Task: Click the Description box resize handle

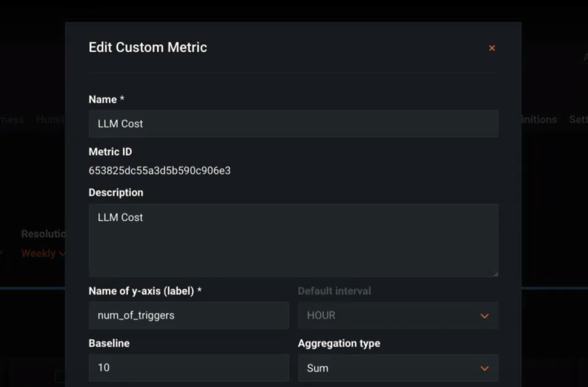Action: coord(496,274)
